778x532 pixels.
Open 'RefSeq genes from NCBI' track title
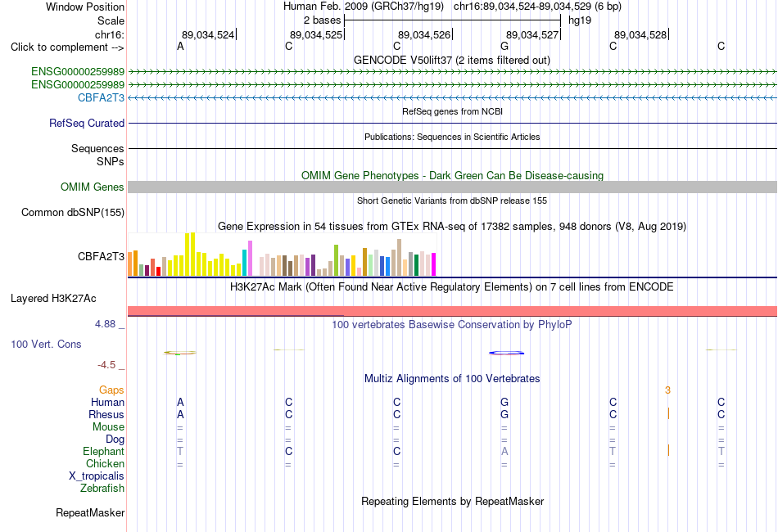pyautogui.click(x=452, y=111)
